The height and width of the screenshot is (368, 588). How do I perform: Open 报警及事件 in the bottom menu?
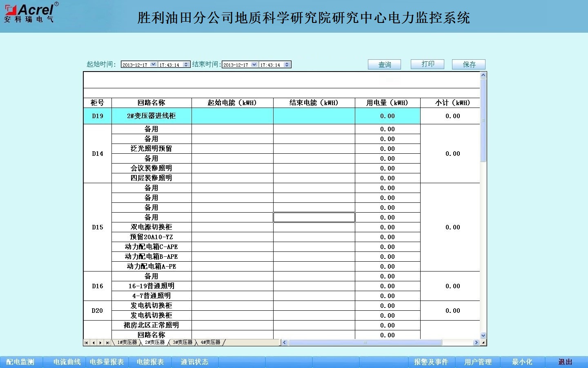point(431,362)
